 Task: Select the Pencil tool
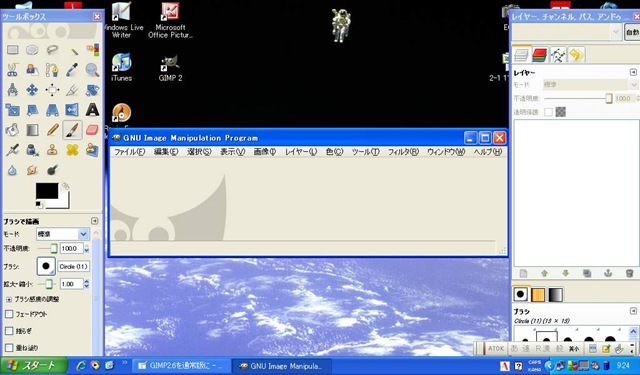(x=52, y=130)
